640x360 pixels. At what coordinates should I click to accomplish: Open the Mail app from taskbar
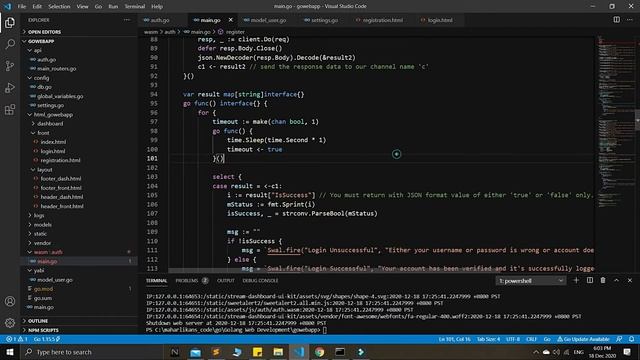tap(196, 352)
